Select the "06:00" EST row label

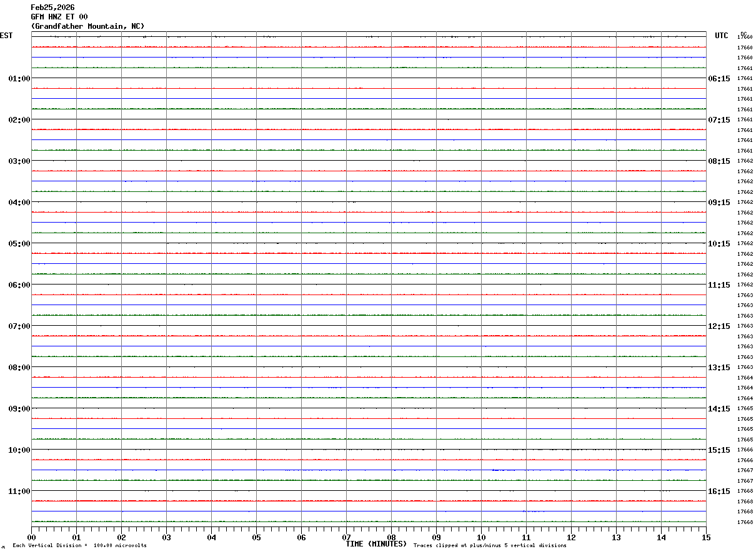click(x=19, y=285)
